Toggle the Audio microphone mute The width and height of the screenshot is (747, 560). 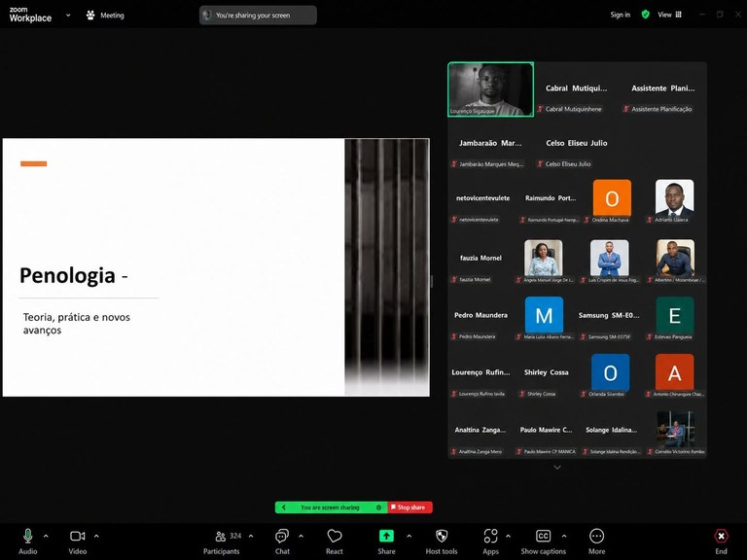(x=27, y=537)
